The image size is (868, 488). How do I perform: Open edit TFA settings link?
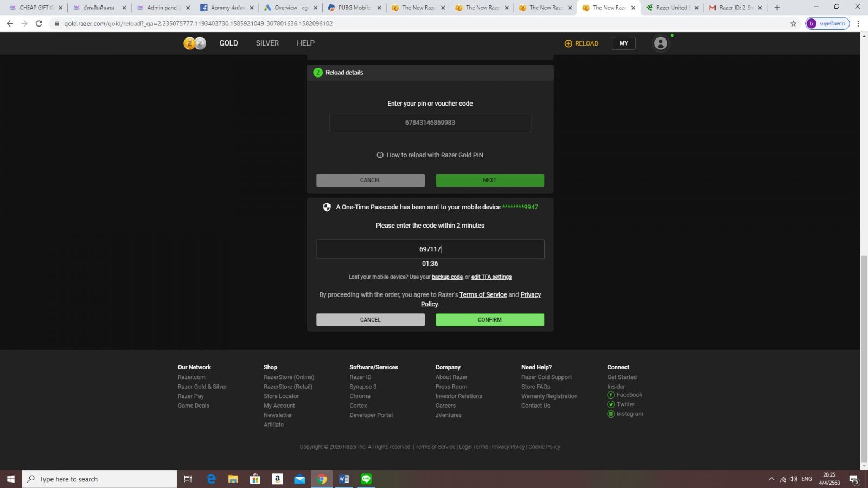click(x=492, y=277)
